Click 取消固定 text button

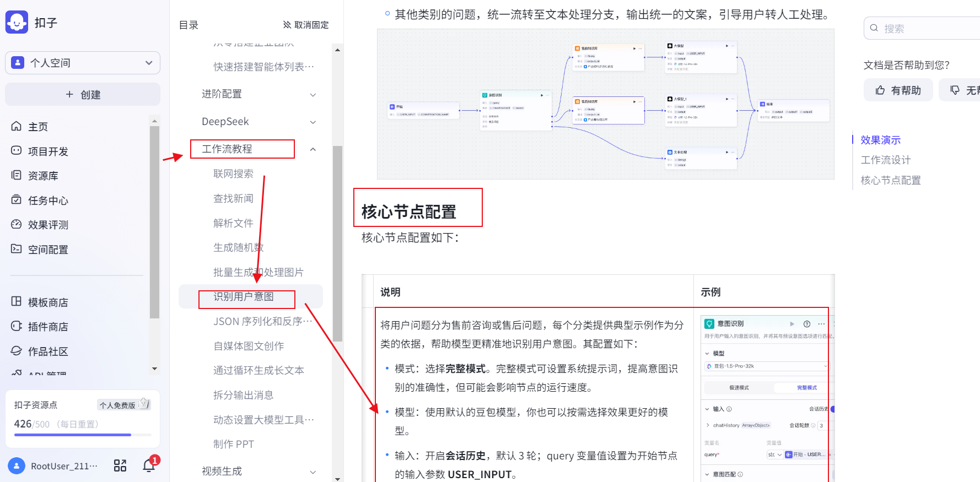pos(311,25)
